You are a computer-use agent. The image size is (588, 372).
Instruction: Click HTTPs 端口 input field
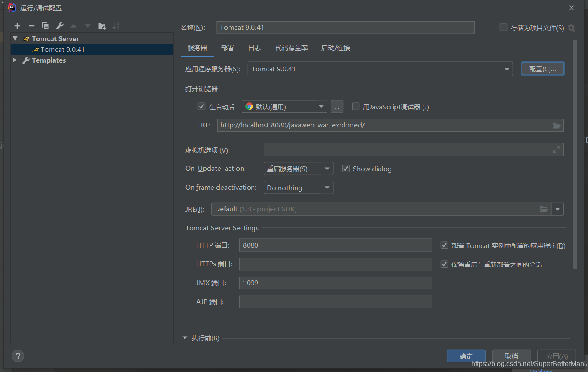coord(336,264)
